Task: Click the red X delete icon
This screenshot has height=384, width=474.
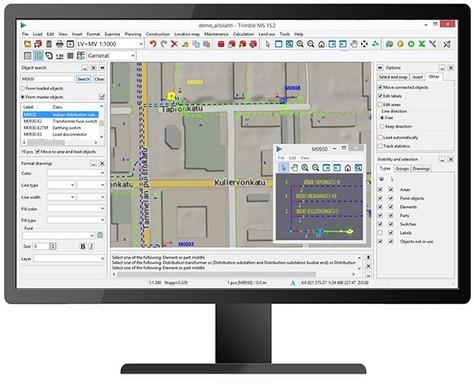Action: coord(174,44)
